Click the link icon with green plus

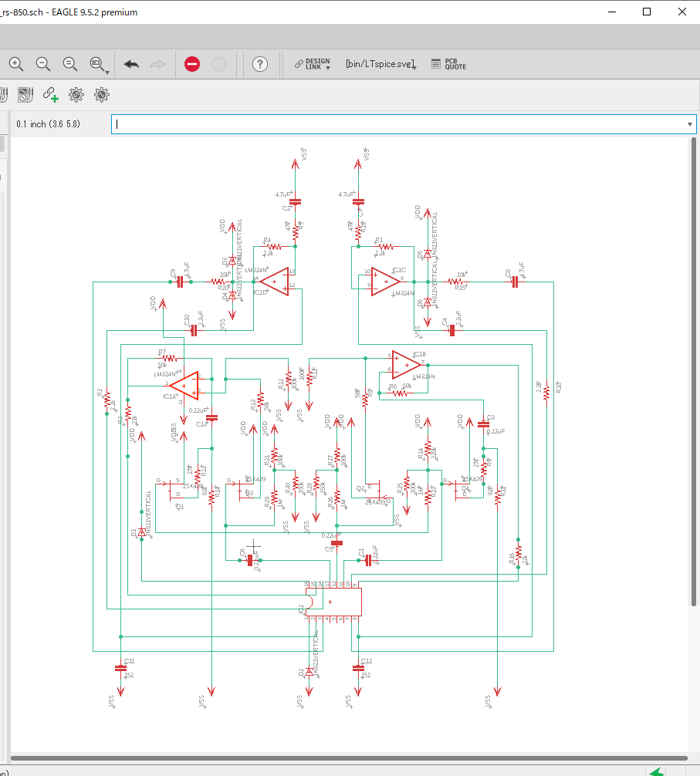click(51, 95)
